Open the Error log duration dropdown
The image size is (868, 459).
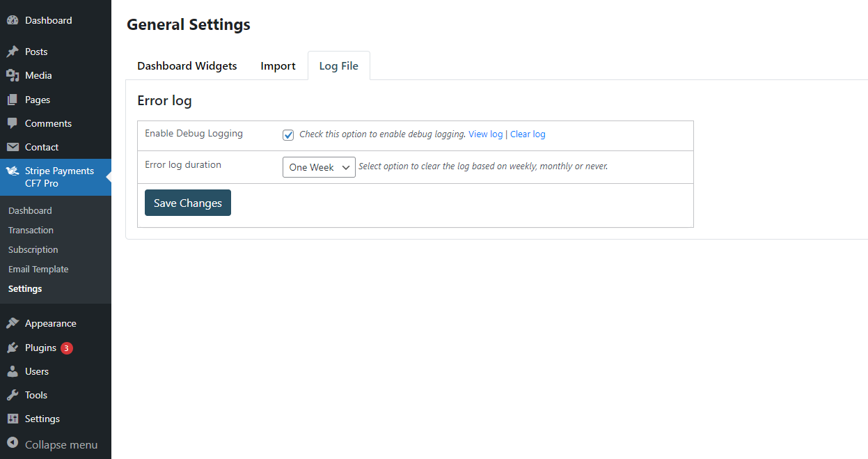tap(319, 167)
